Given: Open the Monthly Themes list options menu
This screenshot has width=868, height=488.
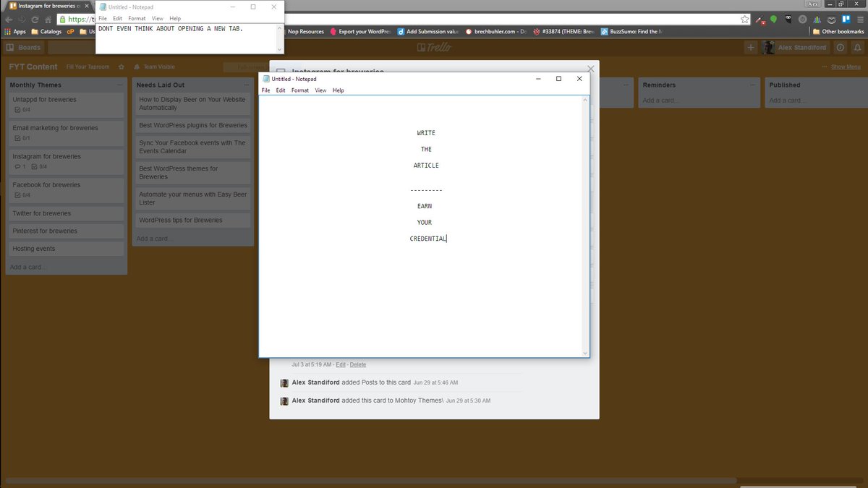Looking at the screenshot, I should click(x=119, y=85).
